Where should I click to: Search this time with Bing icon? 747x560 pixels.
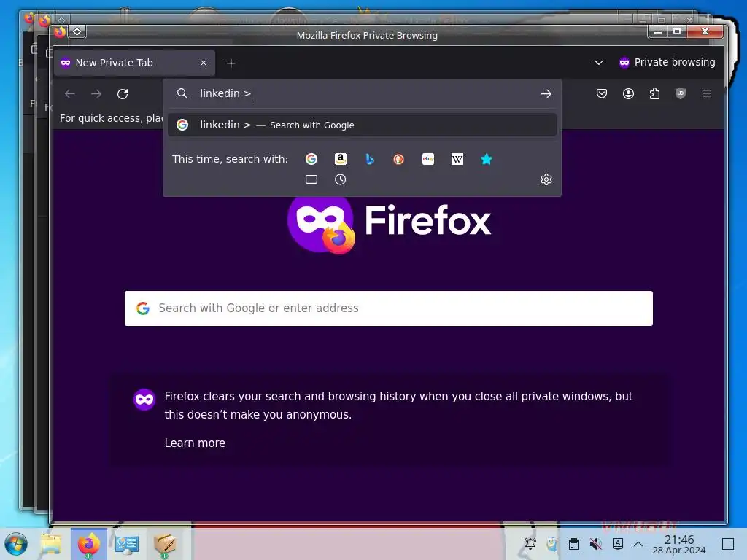click(x=370, y=159)
